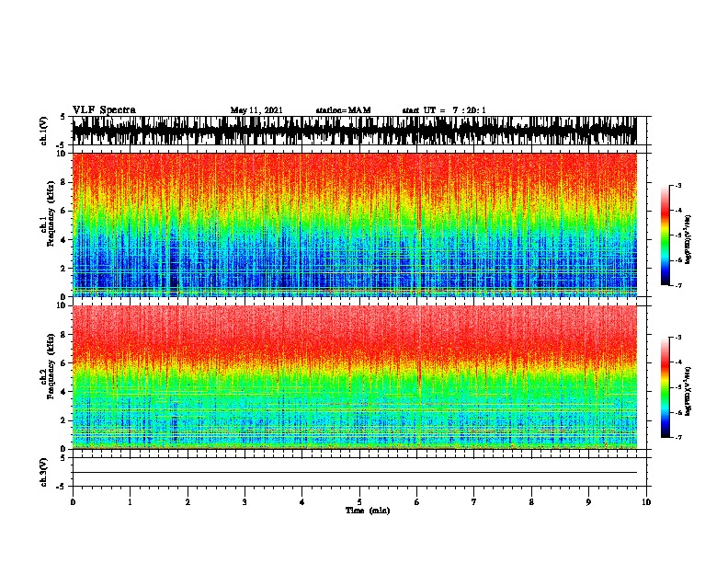The width and height of the screenshot is (728, 563).
Task: Click the "VLF Spectra" title text
Action: [104, 110]
